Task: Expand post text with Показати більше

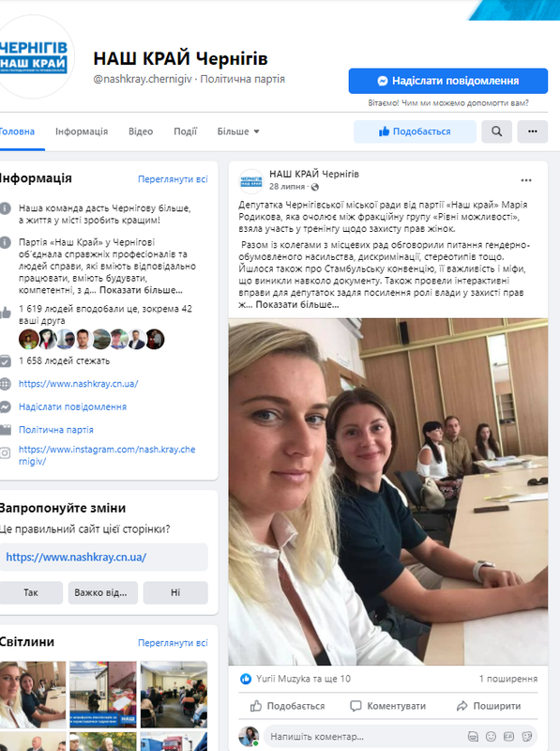Action: [296, 304]
